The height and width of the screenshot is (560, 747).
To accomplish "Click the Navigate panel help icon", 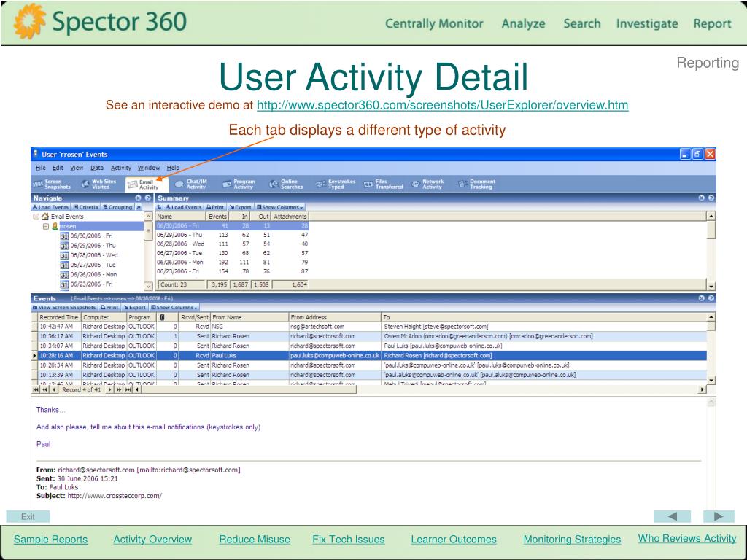I will pyautogui.click(x=147, y=198).
